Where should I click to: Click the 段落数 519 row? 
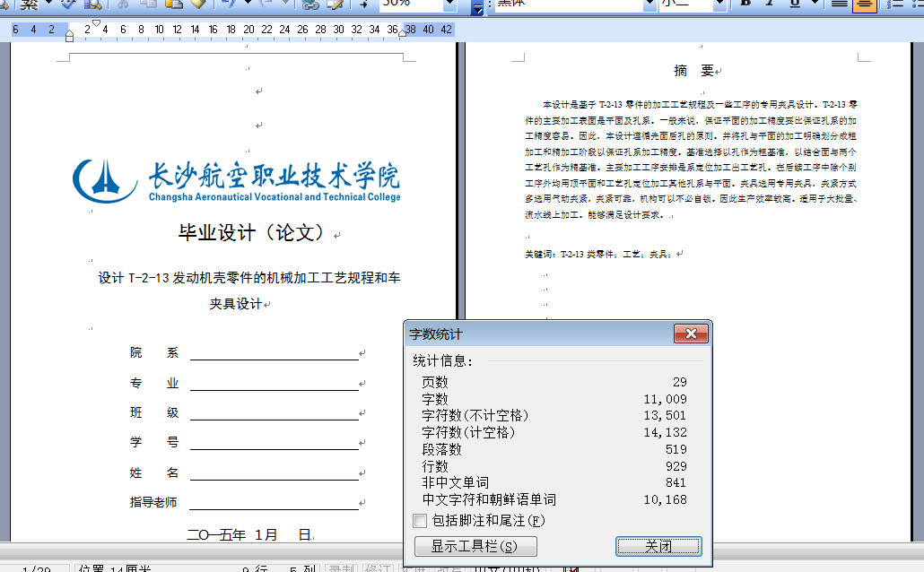554,449
